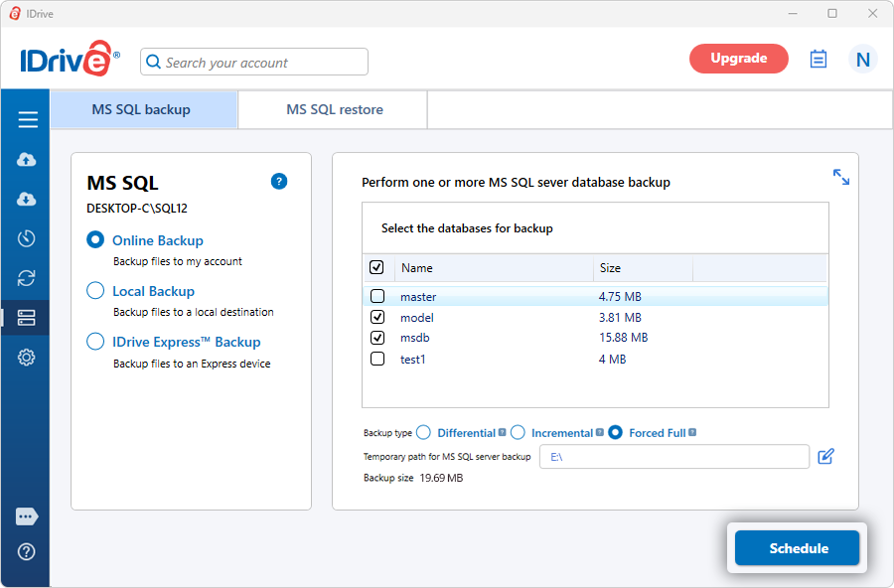Click 'Backup files to an Express device' text
Viewport: 894px width, 588px height.
pos(192,364)
